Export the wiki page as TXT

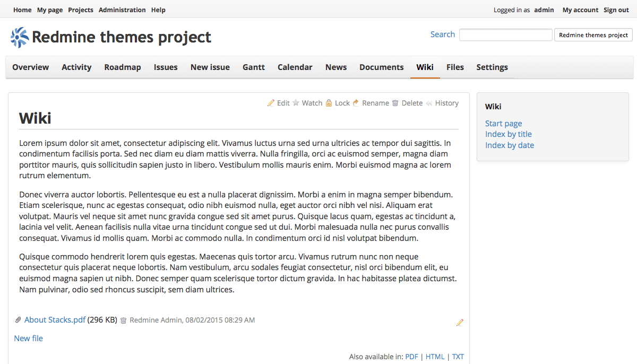point(458,357)
